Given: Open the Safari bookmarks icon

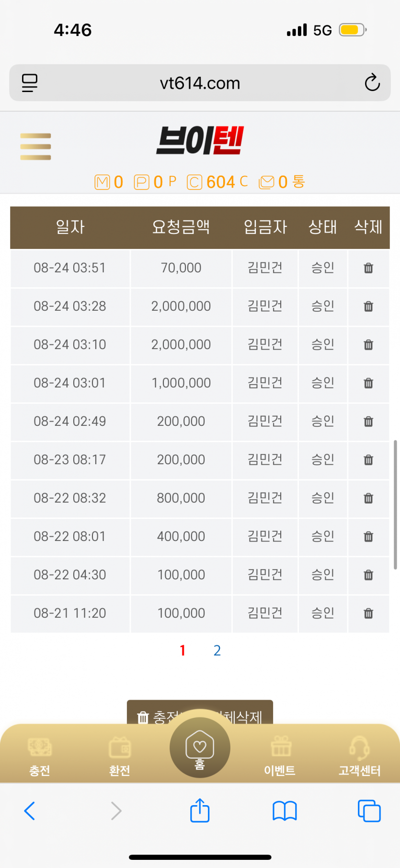Looking at the screenshot, I should point(285,811).
